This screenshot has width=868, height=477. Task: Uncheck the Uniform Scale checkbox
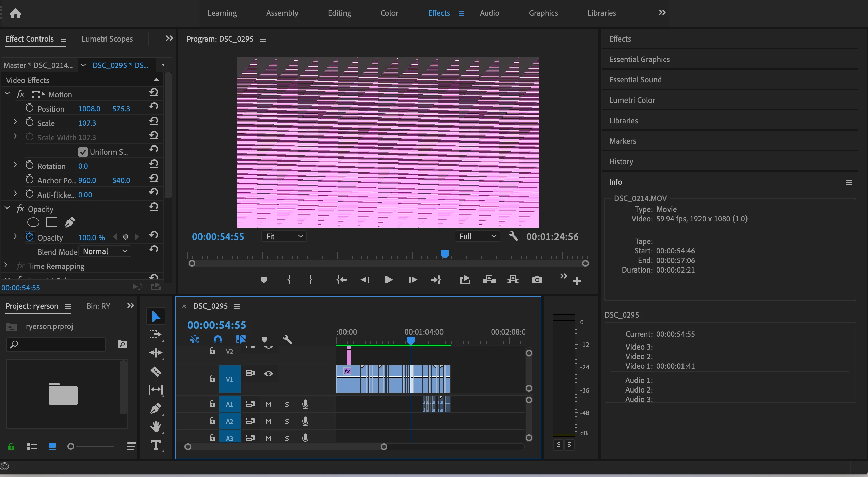(83, 152)
